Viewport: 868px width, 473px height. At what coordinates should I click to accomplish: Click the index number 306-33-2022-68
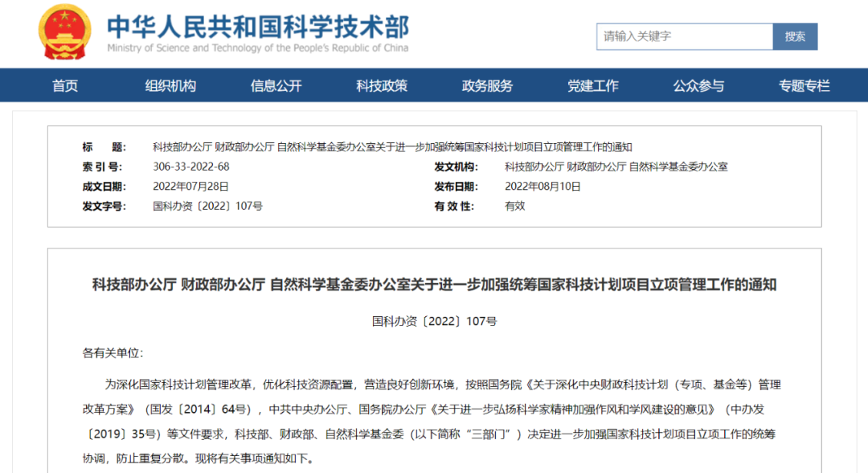[191, 167]
